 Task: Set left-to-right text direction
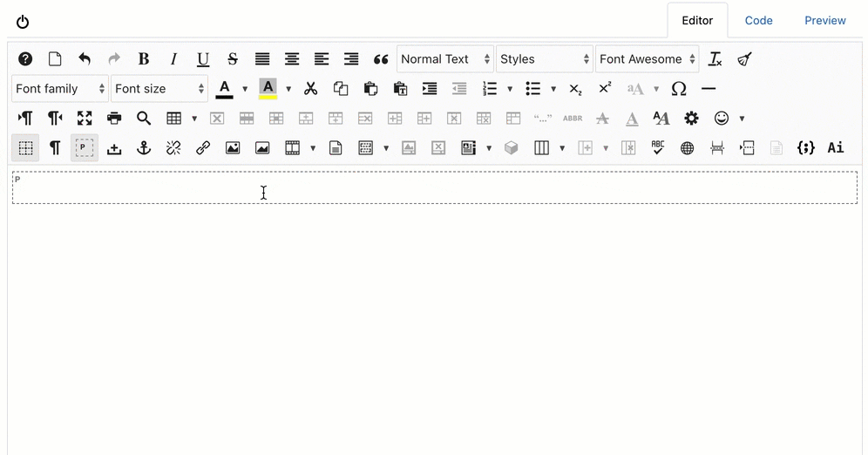pos(25,118)
